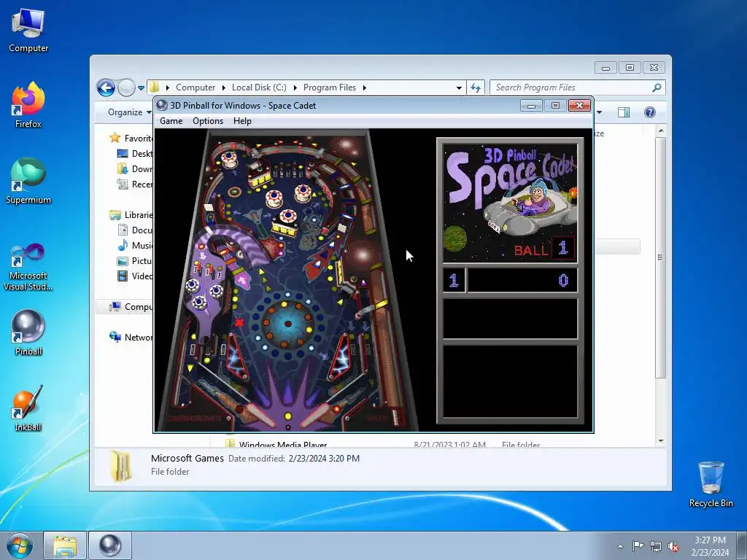Screen dimensions: 747x560
Task: Select Favorites in the navigation pane
Action: (131, 138)
